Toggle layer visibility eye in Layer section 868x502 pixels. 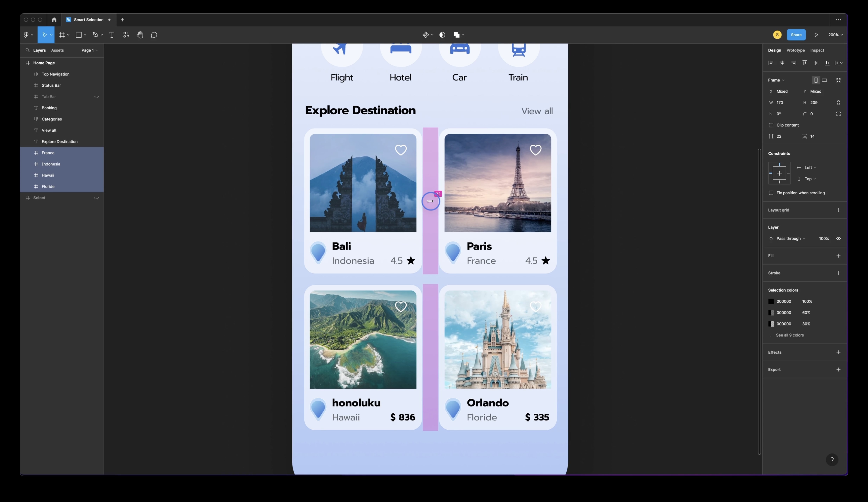click(x=838, y=239)
